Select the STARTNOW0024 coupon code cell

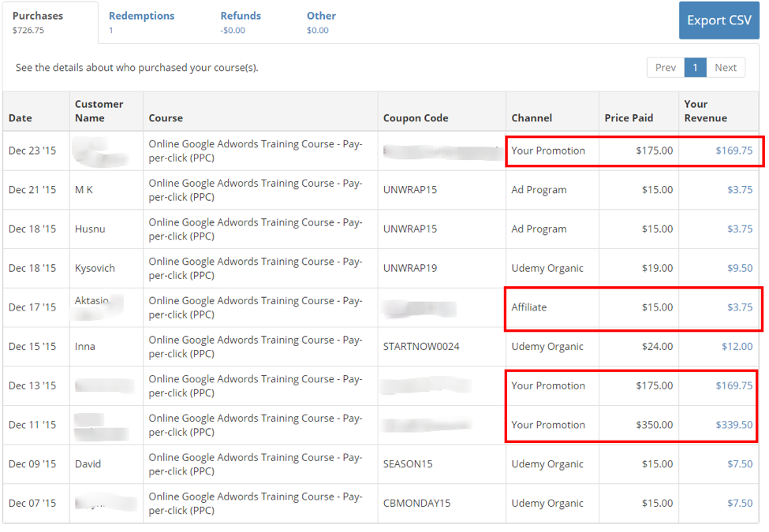(x=421, y=347)
